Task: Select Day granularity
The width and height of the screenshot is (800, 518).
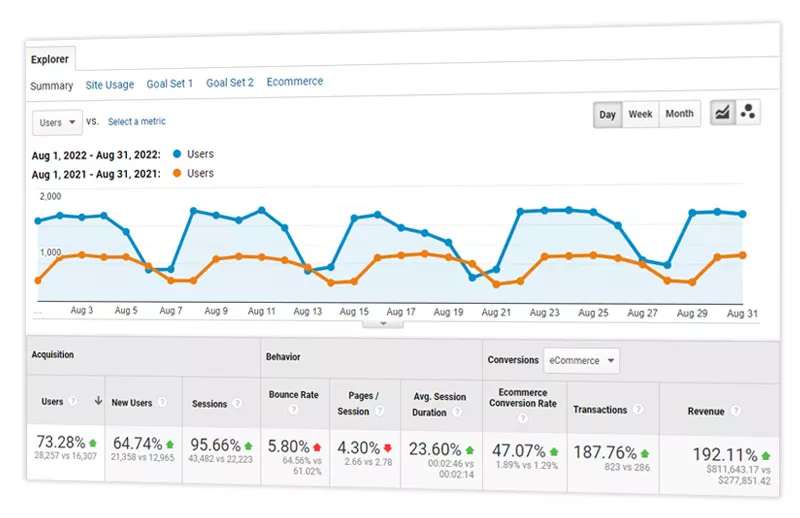Action: point(607,114)
